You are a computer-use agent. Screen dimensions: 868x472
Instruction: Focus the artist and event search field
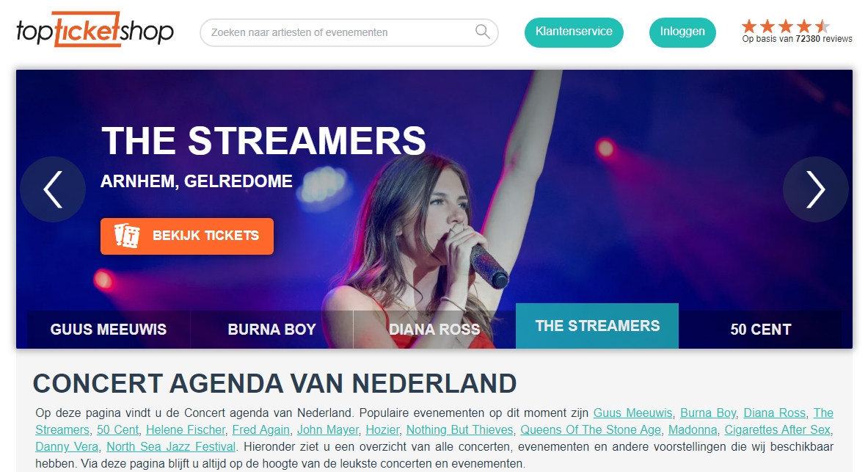[x=349, y=32]
